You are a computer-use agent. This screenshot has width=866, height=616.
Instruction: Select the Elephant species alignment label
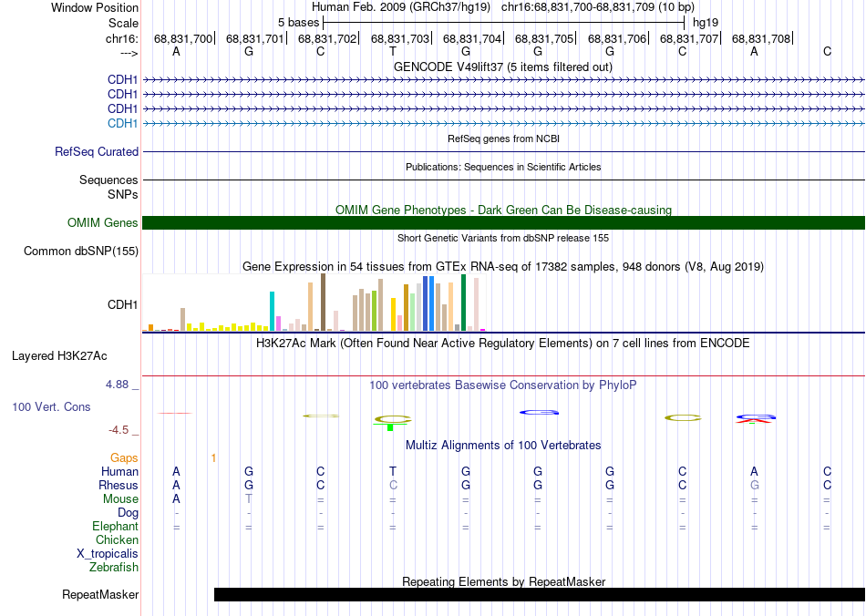[115, 527]
